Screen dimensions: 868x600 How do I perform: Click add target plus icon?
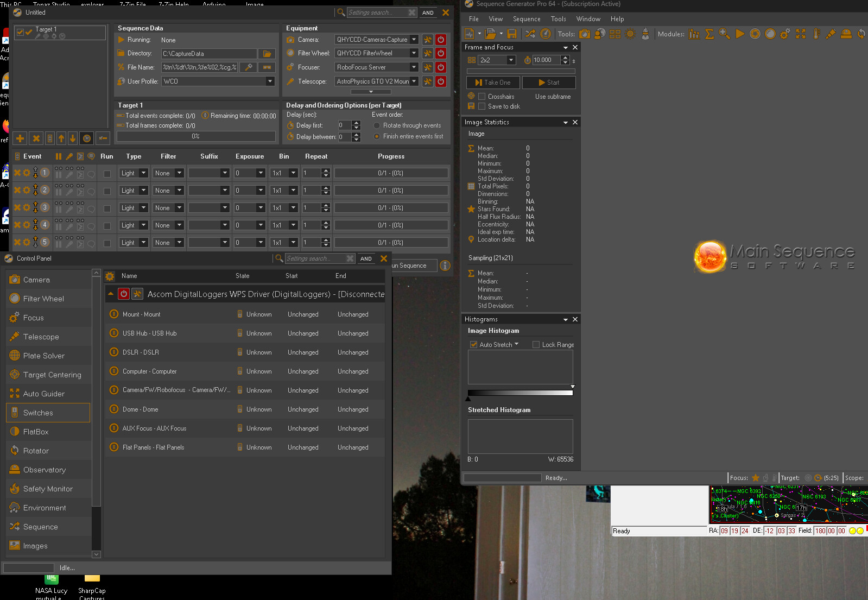tap(20, 138)
